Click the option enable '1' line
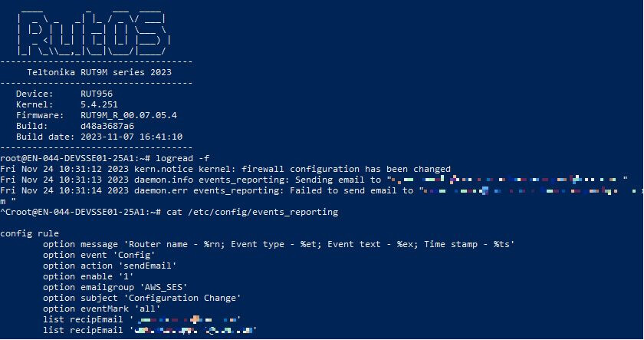This screenshot has height=340, width=644. 88,276
